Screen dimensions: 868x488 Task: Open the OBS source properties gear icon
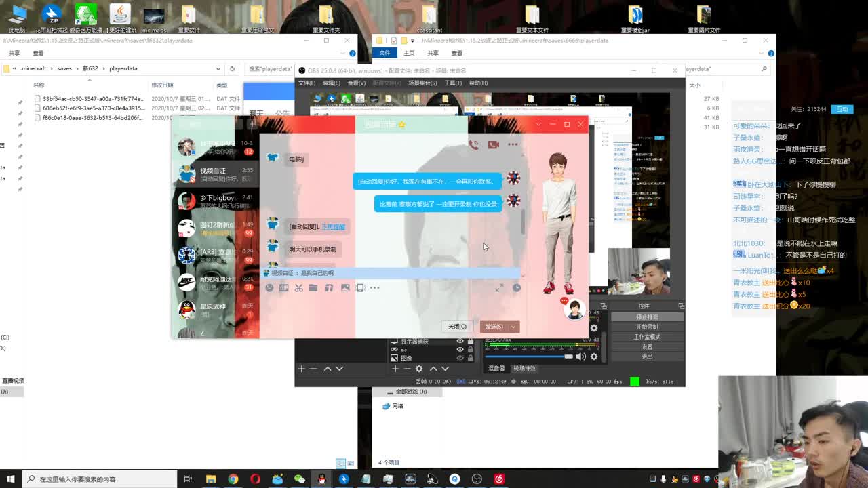point(419,369)
